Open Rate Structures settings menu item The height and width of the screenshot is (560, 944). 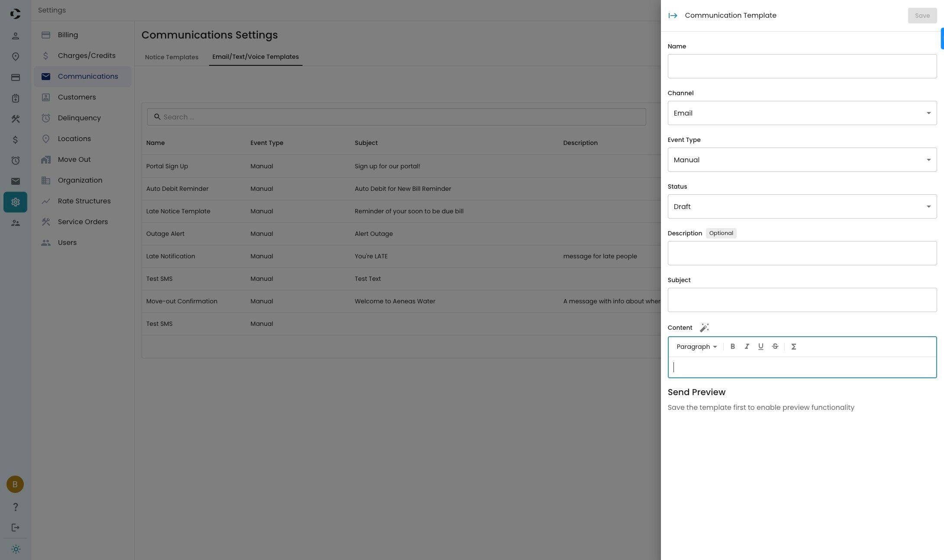pos(84,201)
